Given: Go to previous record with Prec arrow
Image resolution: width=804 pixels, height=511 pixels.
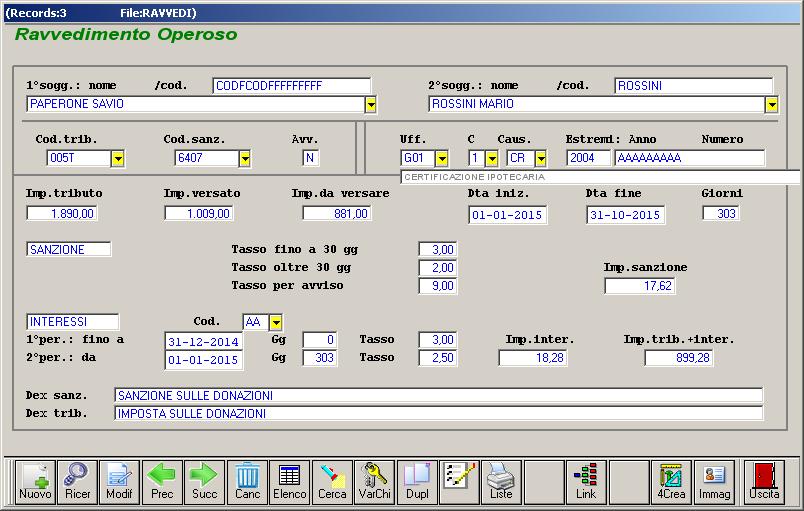Looking at the screenshot, I should tap(162, 481).
